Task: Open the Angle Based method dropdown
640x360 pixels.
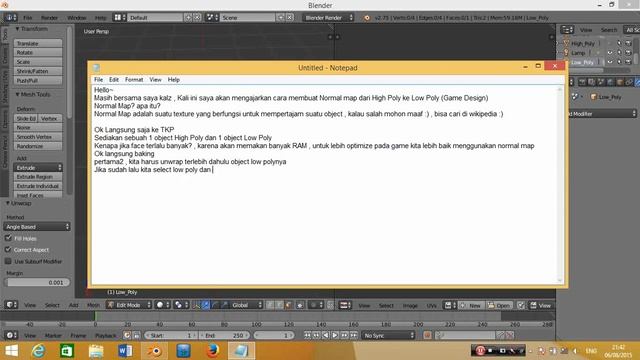Action: 37,227
